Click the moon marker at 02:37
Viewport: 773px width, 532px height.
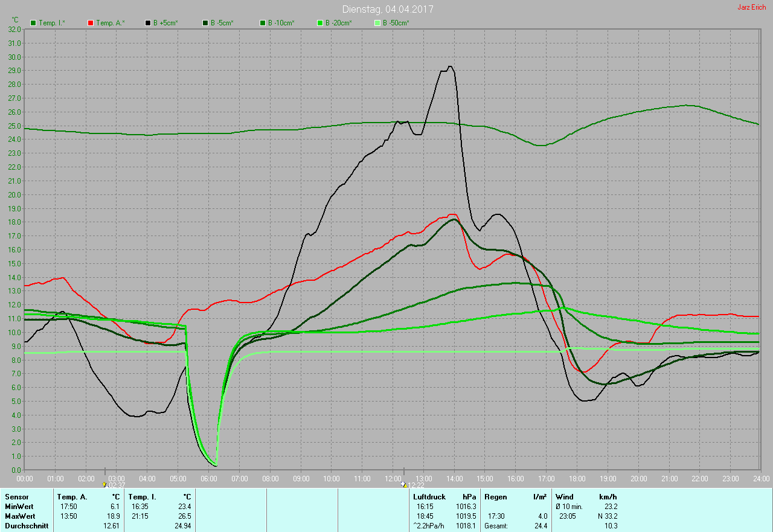click(105, 484)
